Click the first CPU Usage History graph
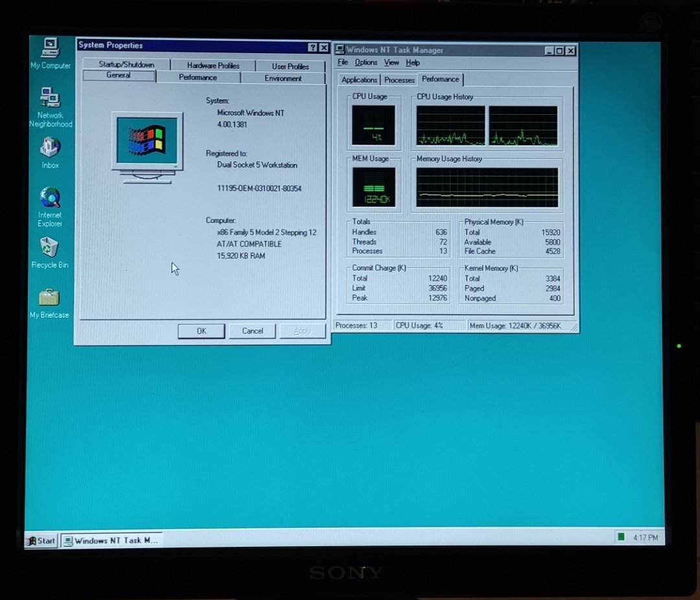The height and width of the screenshot is (600, 700). point(450,126)
